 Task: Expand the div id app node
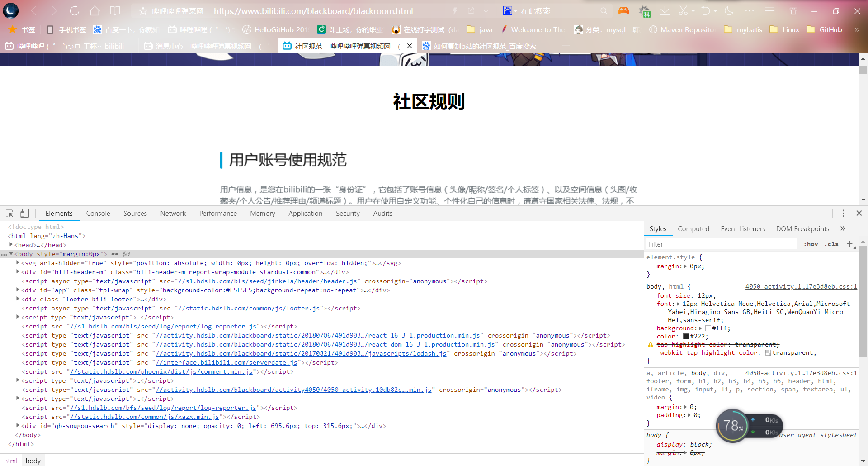click(x=18, y=290)
